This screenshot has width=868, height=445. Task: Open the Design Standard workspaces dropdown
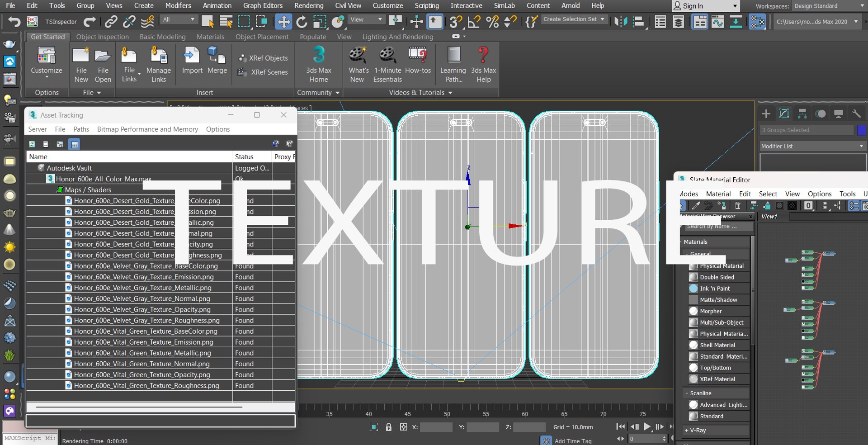pyautogui.click(x=829, y=6)
